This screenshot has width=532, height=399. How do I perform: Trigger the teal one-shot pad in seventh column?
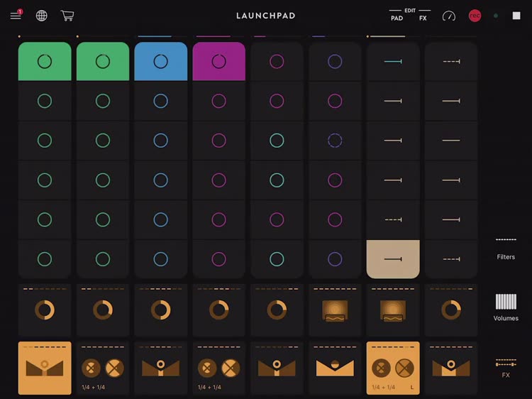pos(393,62)
